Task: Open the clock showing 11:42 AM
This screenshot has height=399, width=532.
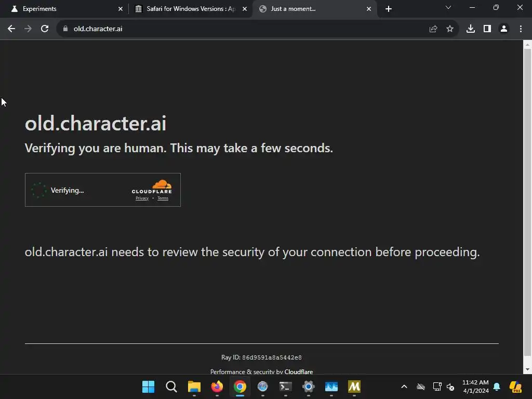Action: (475, 387)
